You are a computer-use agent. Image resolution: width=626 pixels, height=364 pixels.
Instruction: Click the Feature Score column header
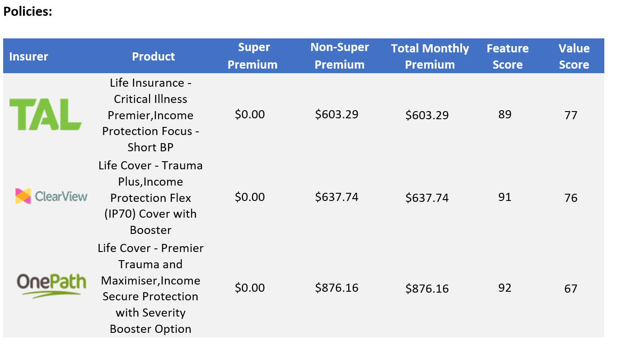coord(508,56)
